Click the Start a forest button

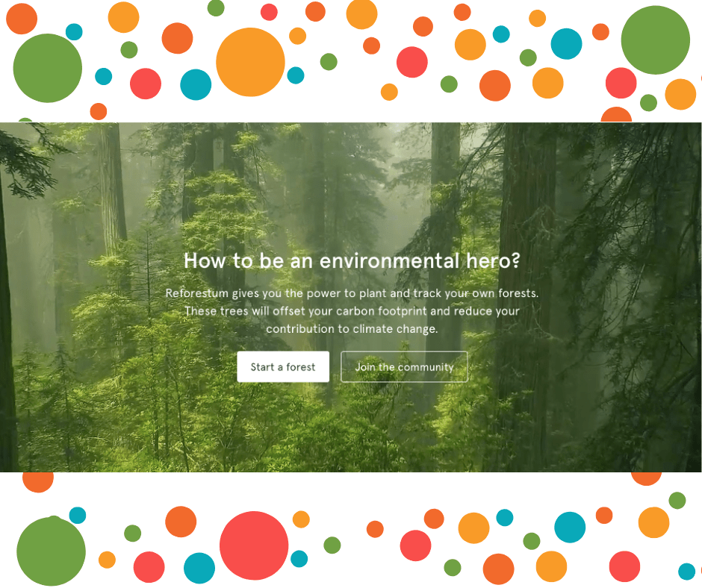click(283, 367)
